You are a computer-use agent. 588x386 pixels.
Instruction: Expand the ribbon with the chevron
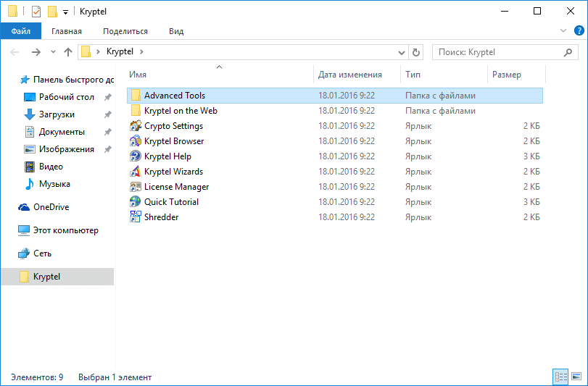[563, 31]
